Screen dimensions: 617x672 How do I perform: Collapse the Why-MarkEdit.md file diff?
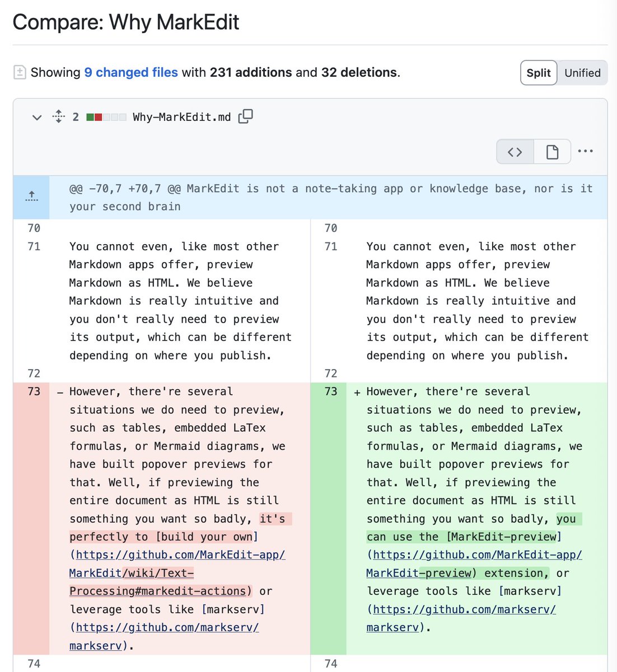coord(37,117)
